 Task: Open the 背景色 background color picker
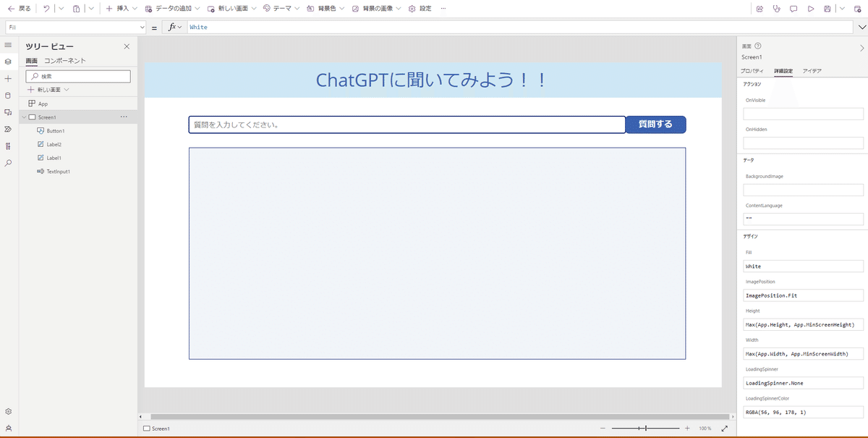pyautogui.click(x=326, y=9)
